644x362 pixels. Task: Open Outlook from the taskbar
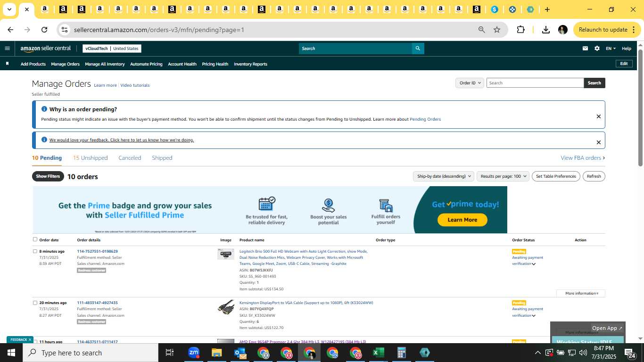(240, 353)
